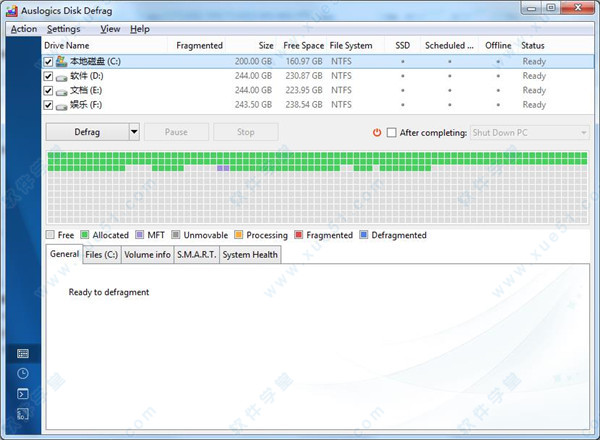Open the command-line sidebar icon
This screenshot has width=600, height=440.
coord(23,394)
